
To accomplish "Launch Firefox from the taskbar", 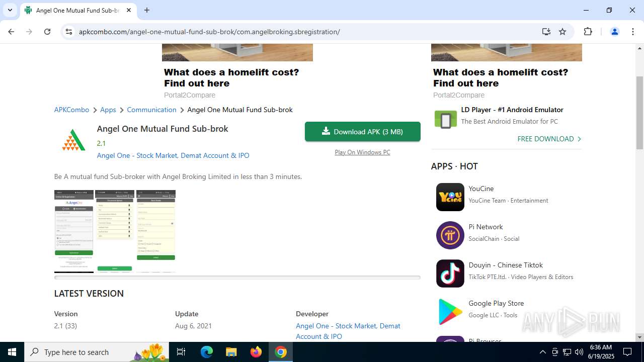I will coord(256,352).
